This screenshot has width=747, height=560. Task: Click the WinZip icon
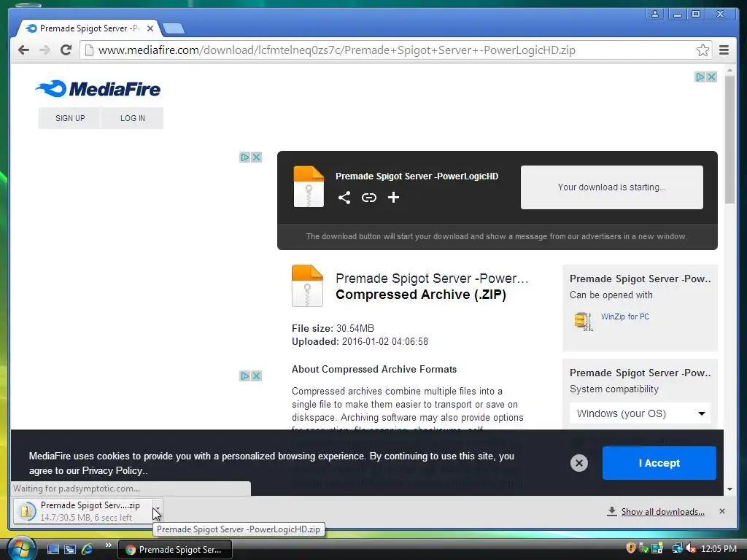coord(583,321)
